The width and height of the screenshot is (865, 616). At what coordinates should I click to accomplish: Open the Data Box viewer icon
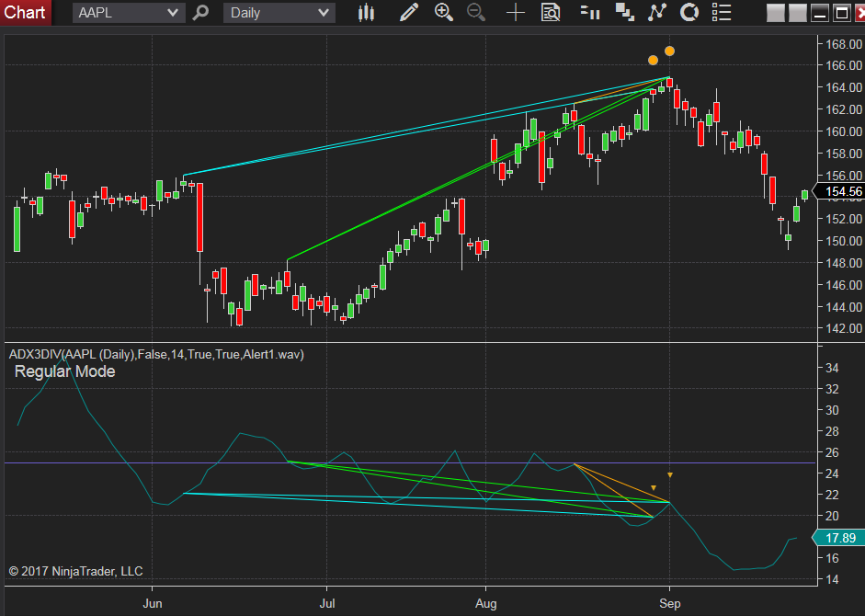(x=551, y=13)
